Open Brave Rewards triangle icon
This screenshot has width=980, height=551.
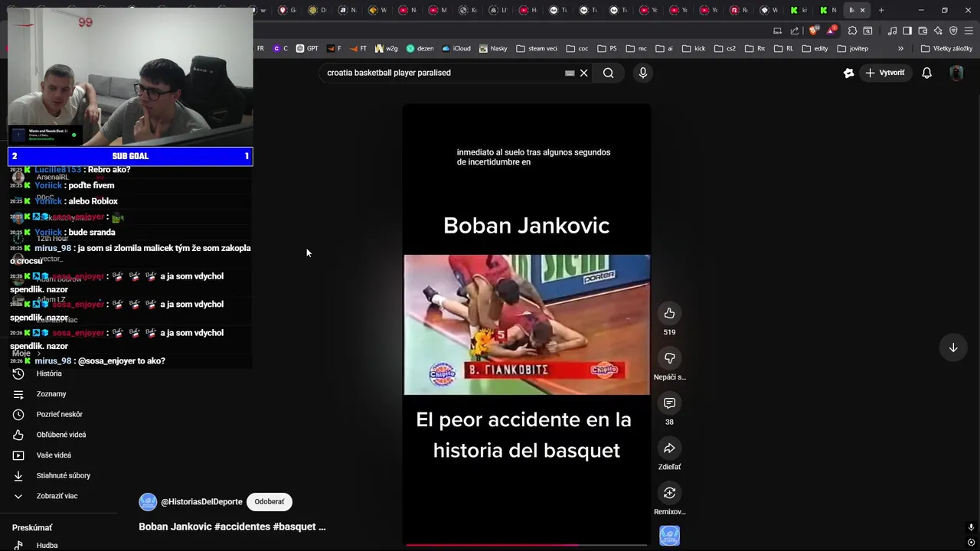[x=831, y=31]
